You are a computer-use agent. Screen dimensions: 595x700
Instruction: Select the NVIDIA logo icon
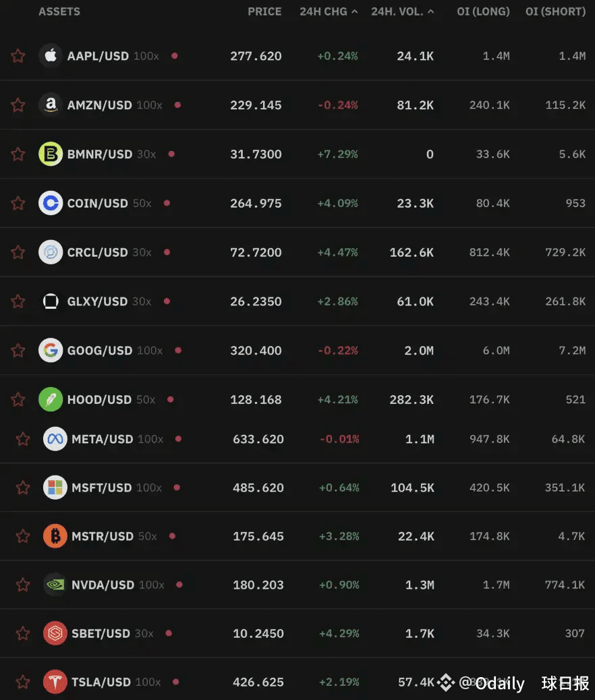coord(55,585)
